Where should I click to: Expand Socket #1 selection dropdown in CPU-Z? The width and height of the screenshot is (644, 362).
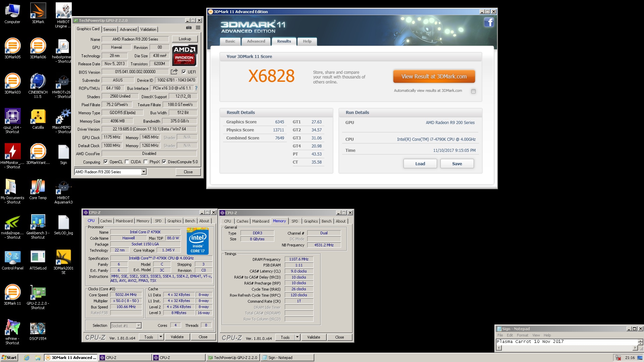139,325
